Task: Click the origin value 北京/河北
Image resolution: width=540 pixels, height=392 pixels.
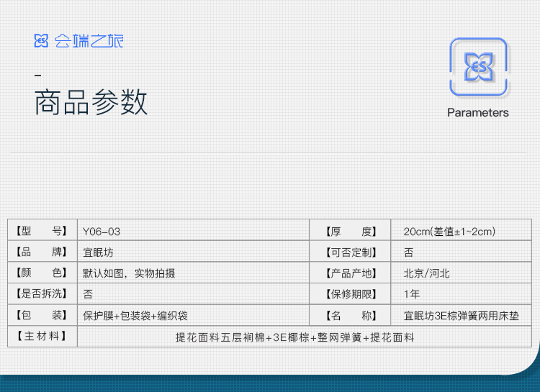Action: [427, 273]
